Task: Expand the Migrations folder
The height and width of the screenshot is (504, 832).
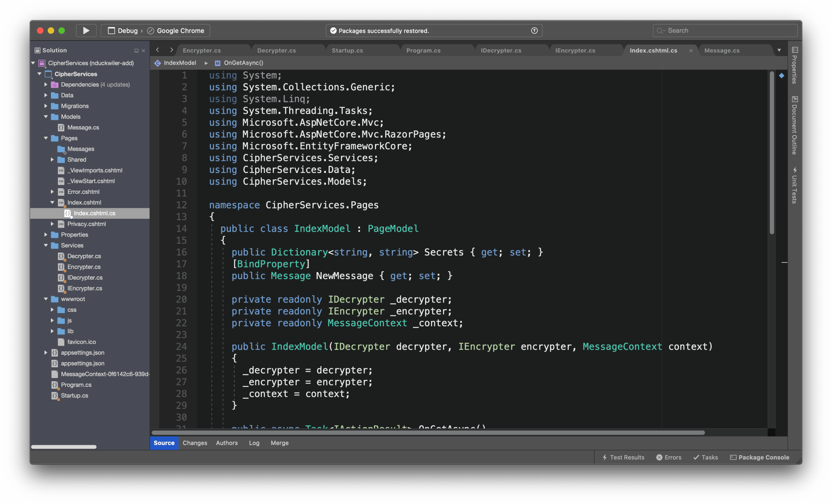Action: [46, 106]
